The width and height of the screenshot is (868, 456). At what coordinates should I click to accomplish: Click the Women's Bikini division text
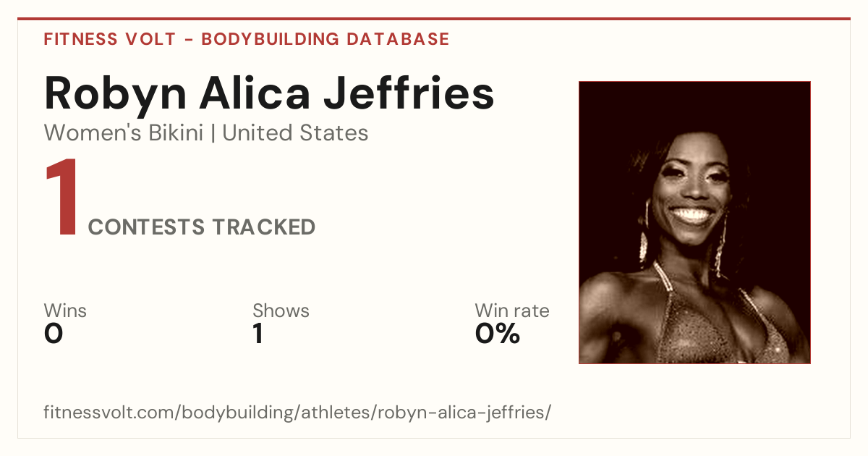(124, 133)
